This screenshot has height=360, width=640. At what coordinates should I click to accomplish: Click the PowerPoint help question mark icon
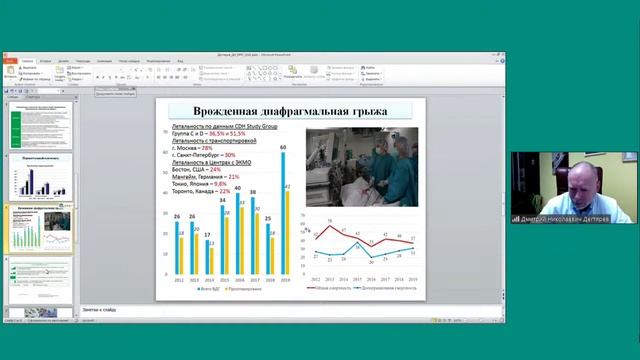point(502,61)
